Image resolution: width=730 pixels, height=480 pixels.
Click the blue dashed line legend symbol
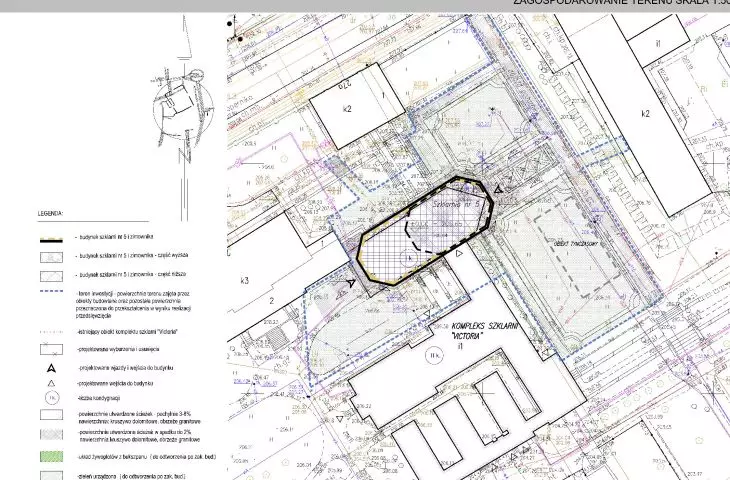click(51, 291)
